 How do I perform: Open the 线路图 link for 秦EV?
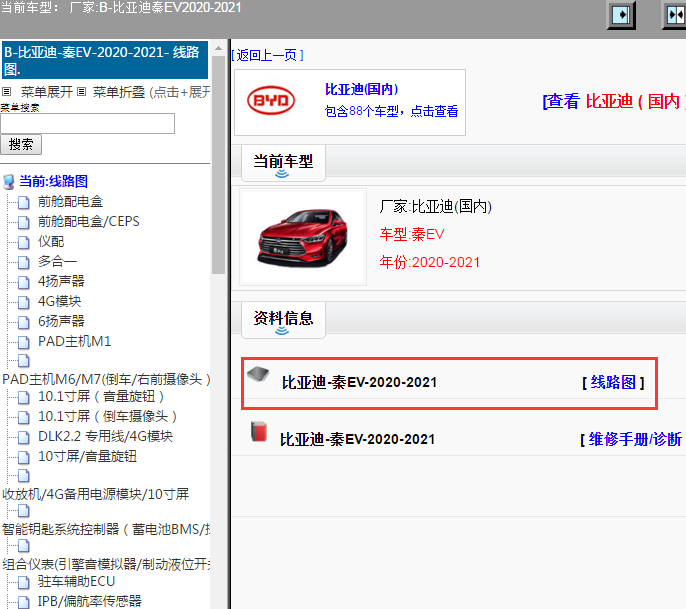613,382
